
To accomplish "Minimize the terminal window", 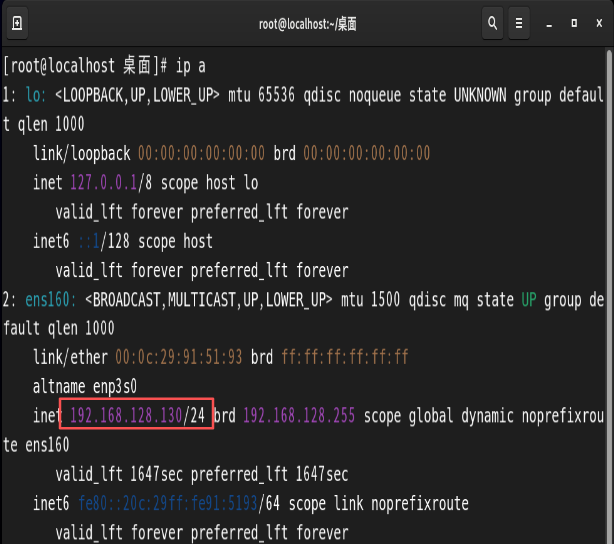I will [x=549, y=23].
